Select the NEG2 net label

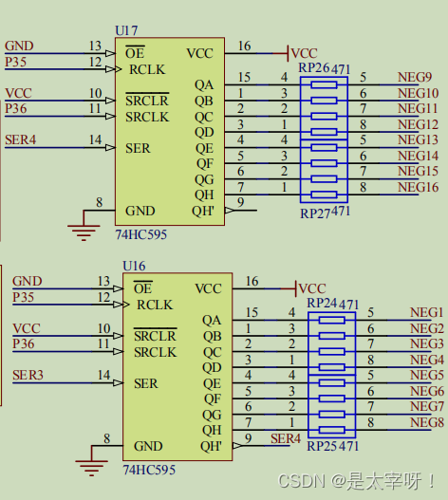(427, 328)
